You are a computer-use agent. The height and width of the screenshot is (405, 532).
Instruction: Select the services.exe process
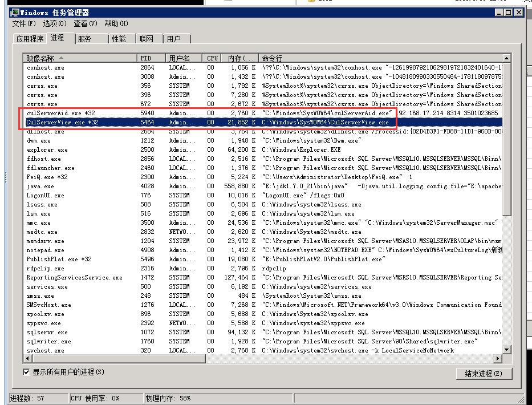point(263,287)
